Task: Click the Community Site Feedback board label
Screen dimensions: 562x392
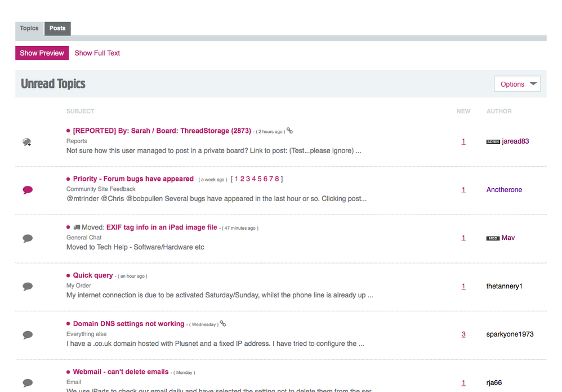Action: point(101,189)
